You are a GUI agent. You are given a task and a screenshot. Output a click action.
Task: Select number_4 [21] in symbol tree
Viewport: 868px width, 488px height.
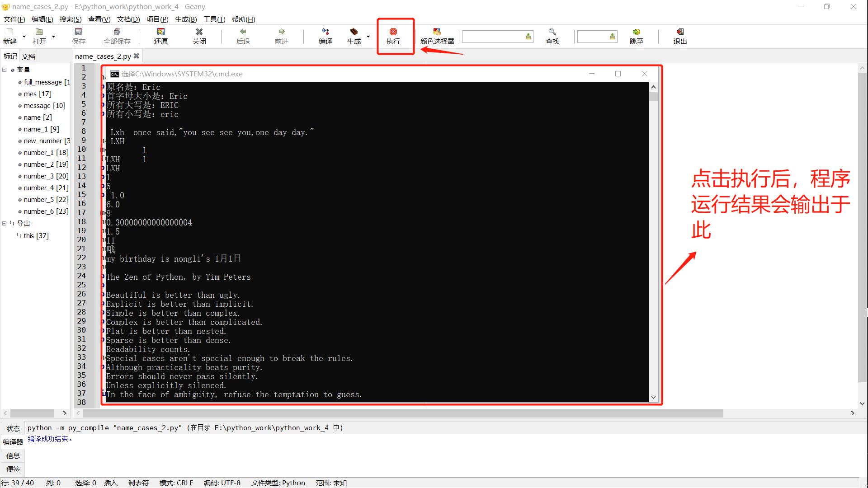point(46,188)
